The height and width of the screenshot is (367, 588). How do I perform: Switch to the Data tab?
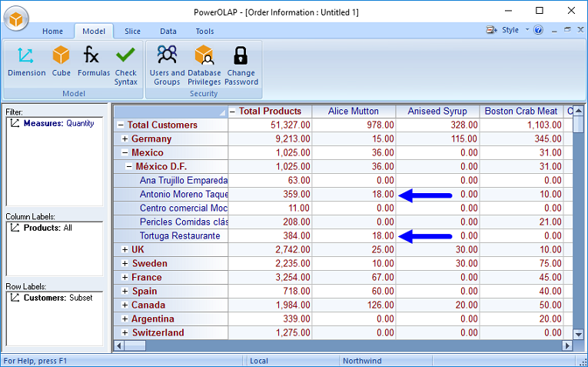[168, 31]
